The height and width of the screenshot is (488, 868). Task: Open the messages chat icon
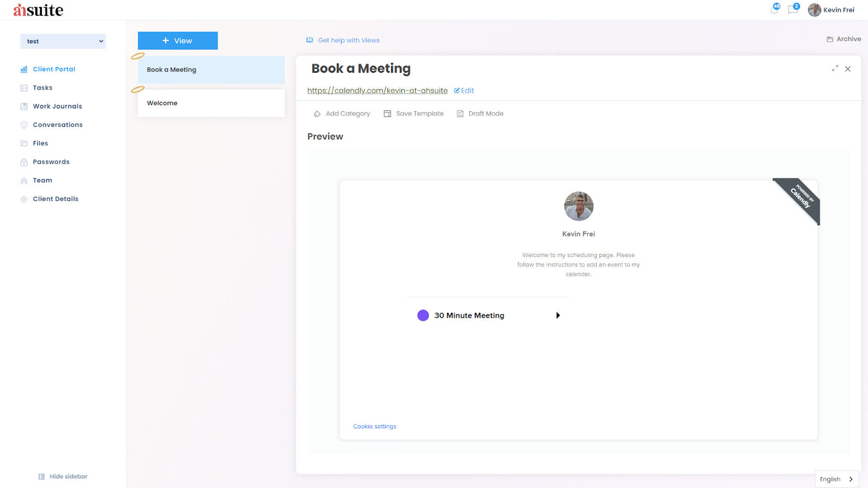click(793, 10)
